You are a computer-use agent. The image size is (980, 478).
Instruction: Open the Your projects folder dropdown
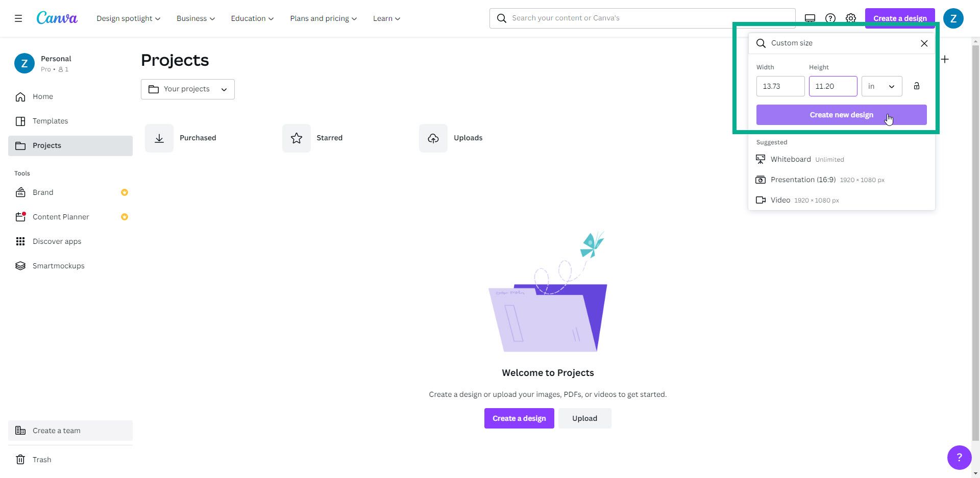[187, 89]
